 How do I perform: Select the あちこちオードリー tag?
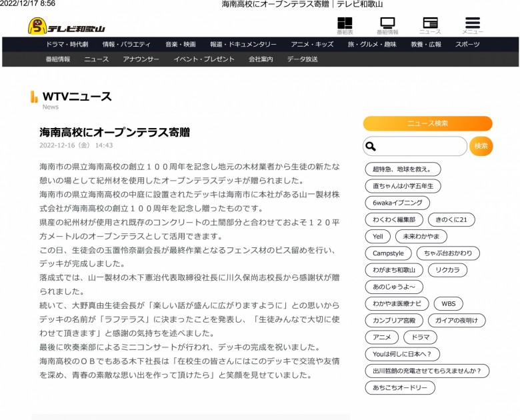tap(400, 387)
